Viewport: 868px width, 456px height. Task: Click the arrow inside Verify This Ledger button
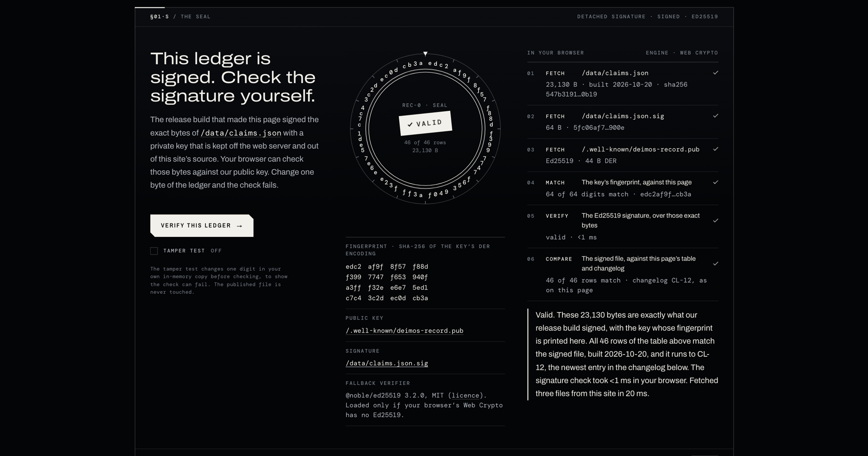point(239,226)
